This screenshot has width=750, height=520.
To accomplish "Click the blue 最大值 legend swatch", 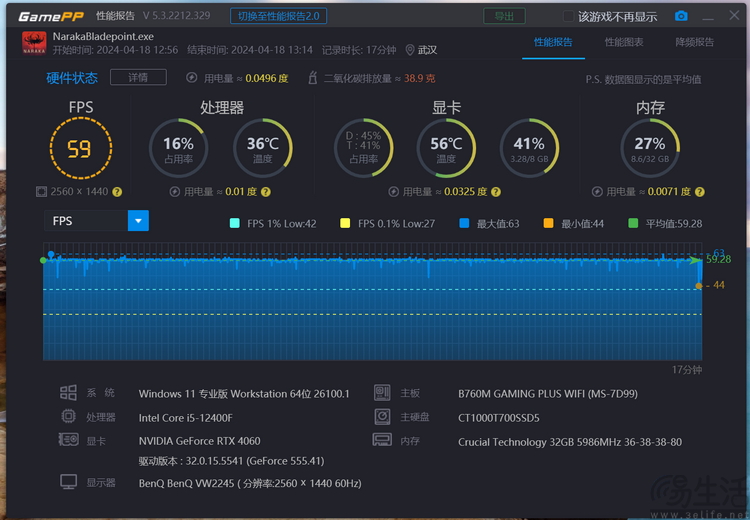I will [x=464, y=223].
